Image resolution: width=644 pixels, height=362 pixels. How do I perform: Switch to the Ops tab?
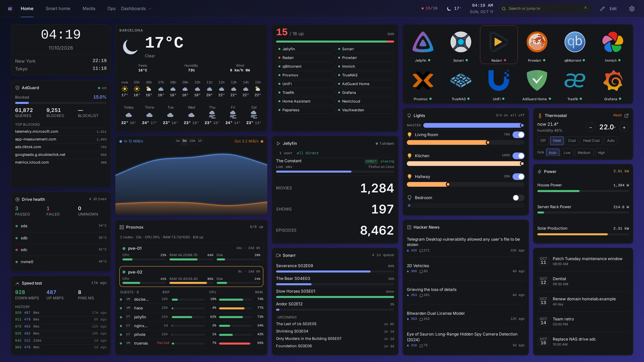coord(111,9)
